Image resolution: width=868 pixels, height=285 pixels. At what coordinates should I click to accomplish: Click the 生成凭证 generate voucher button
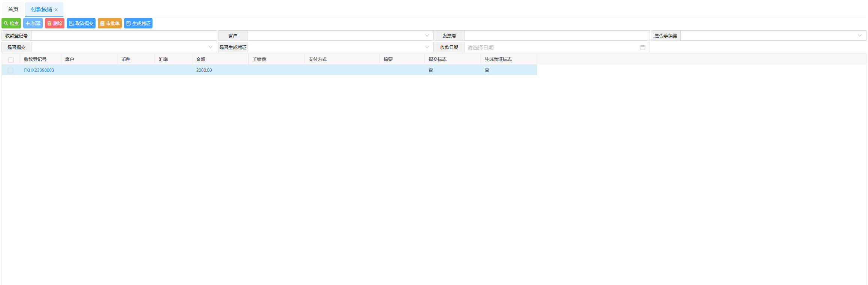[138, 23]
